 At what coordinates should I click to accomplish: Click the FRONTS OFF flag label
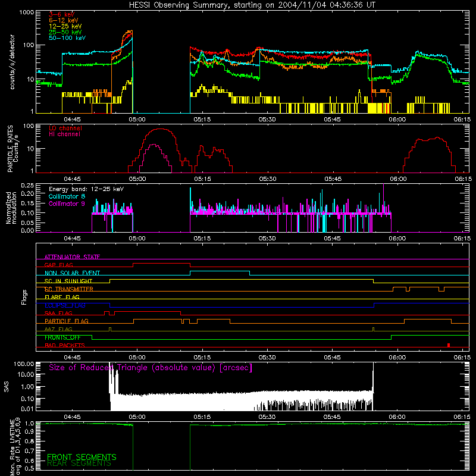click(x=62, y=337)
